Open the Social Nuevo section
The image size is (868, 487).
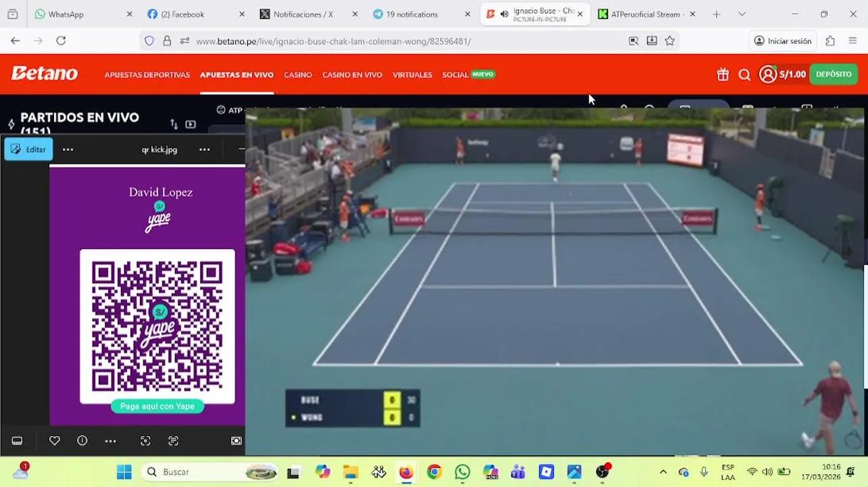[468, 74]
